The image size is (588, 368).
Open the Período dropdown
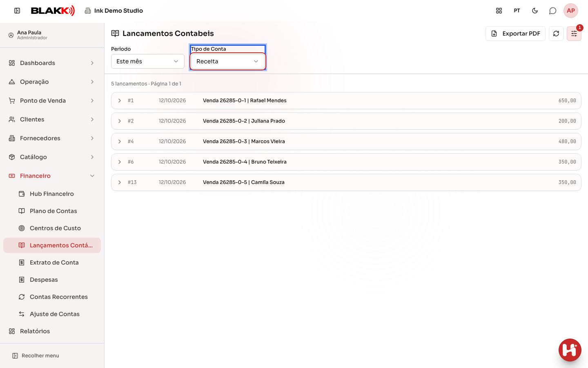tap(148, 61)
